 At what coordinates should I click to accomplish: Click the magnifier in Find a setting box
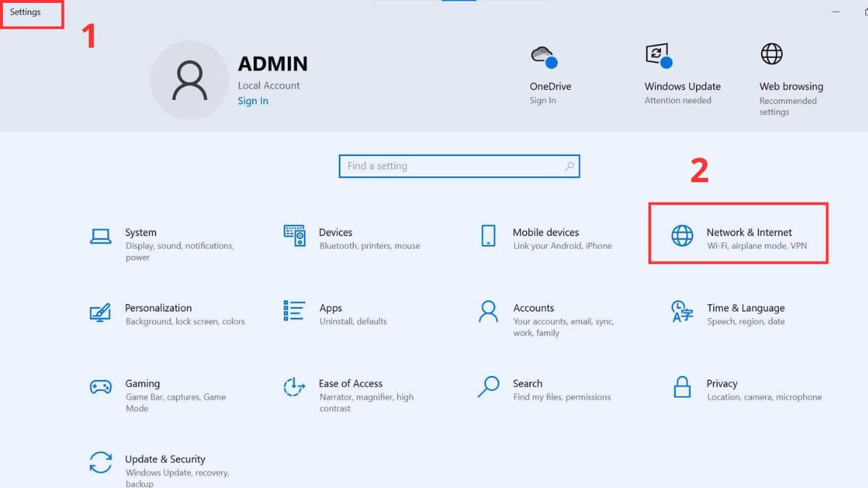tap(569, 166)
